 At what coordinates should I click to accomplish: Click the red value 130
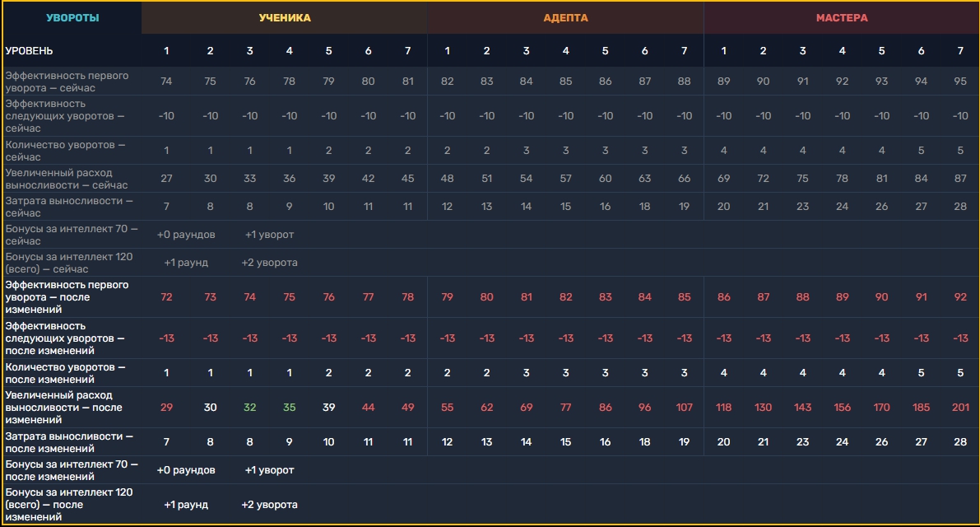[x=763, y=408]
